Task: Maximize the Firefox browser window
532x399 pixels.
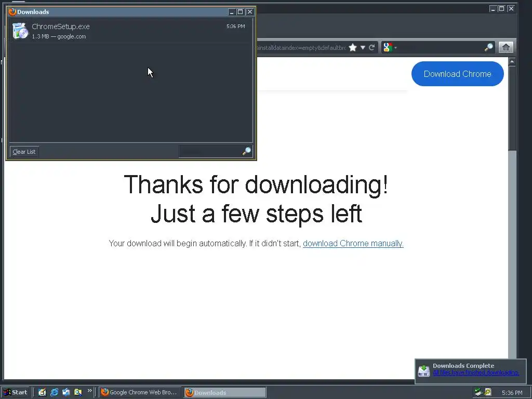Action: 501,9
